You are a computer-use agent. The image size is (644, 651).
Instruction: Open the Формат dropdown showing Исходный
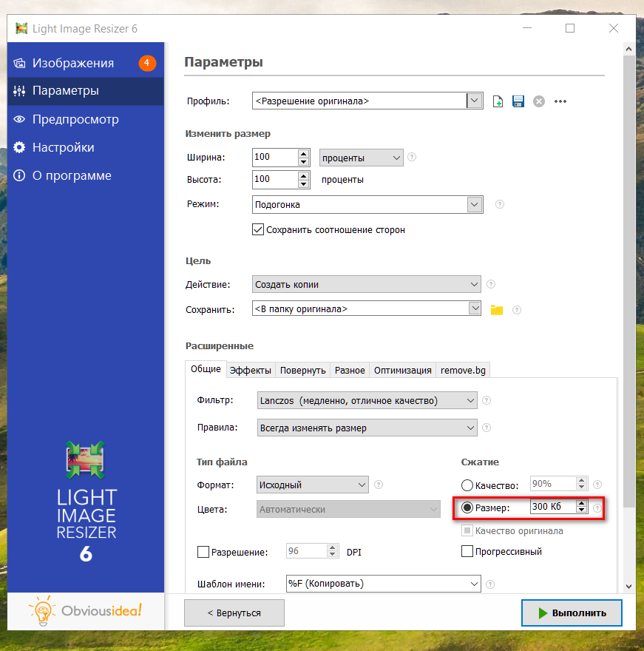point(313,485)
